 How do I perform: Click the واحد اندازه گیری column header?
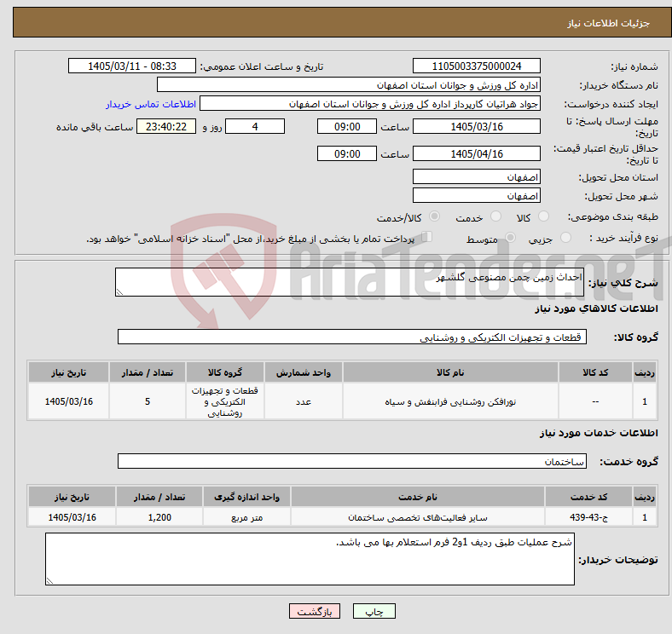(246, 497)
